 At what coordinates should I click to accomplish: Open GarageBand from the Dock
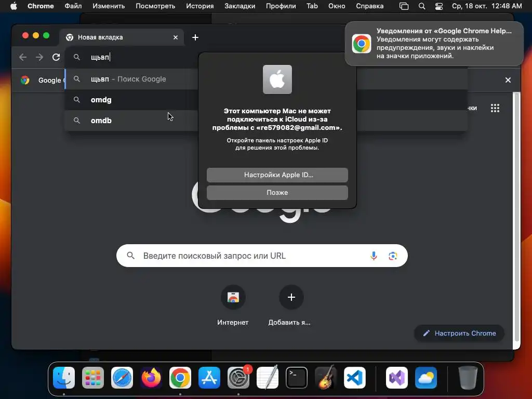326,378
